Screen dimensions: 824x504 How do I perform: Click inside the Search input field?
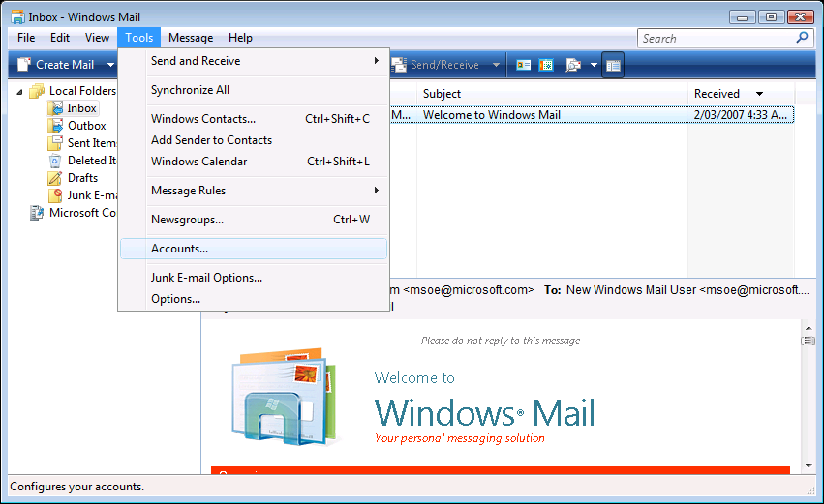pyautogui.click(x=715, y=38)
